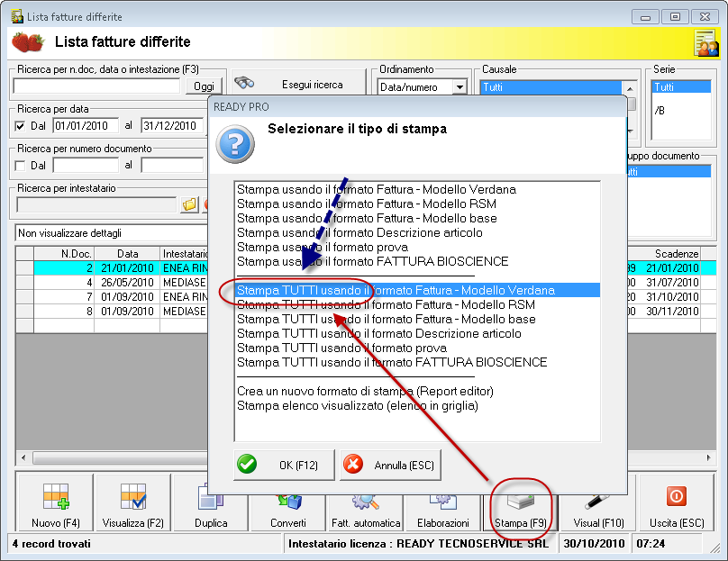Click the yellow folder icon next to intestatario field
The width and height of the screenshot is (728, 561).
coord(189,204)
